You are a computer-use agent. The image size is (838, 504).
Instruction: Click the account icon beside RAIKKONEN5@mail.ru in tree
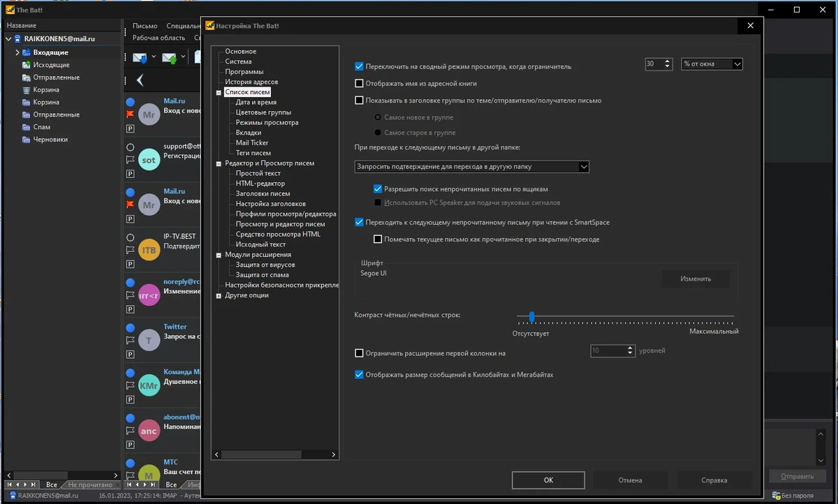tap(17, 39)
